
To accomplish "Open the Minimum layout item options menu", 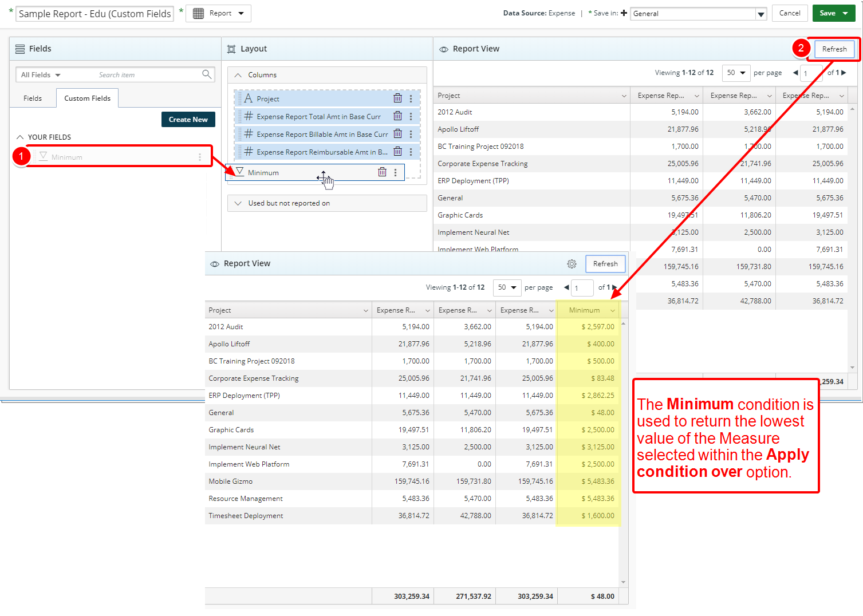I will point(395,172).
